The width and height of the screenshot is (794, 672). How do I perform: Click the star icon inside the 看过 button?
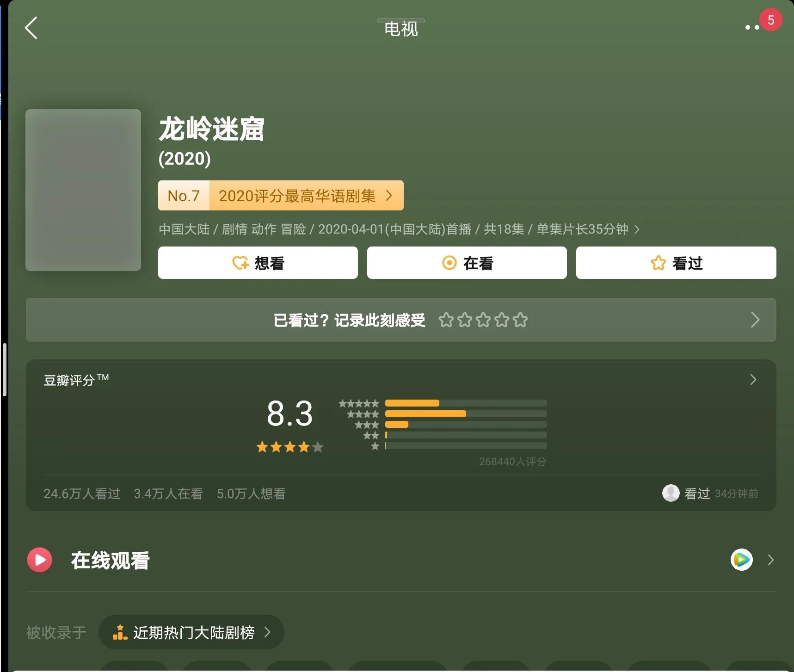[657, 263]
